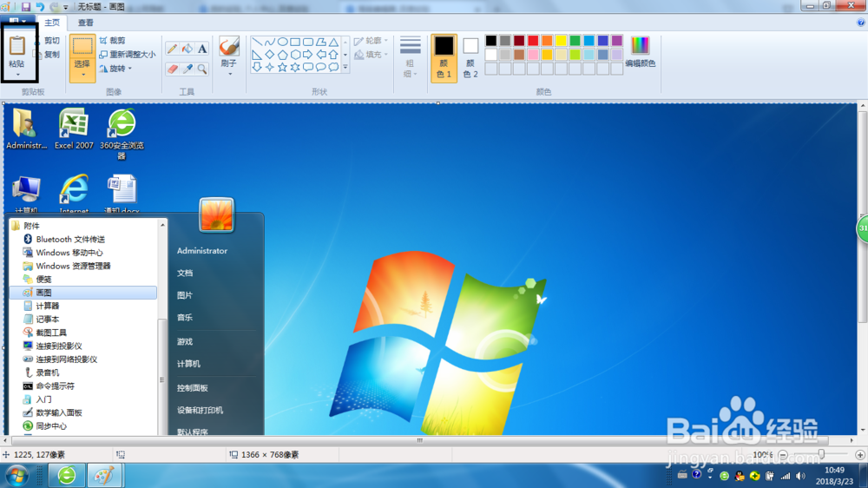
Task: Choose the Right triangle shape
Action: click(257, 55)
